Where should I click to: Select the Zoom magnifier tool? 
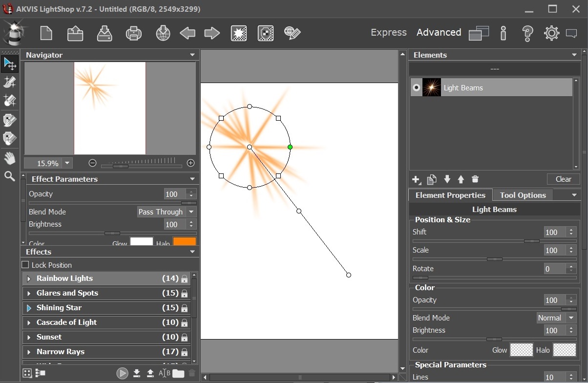pos(10,176)
